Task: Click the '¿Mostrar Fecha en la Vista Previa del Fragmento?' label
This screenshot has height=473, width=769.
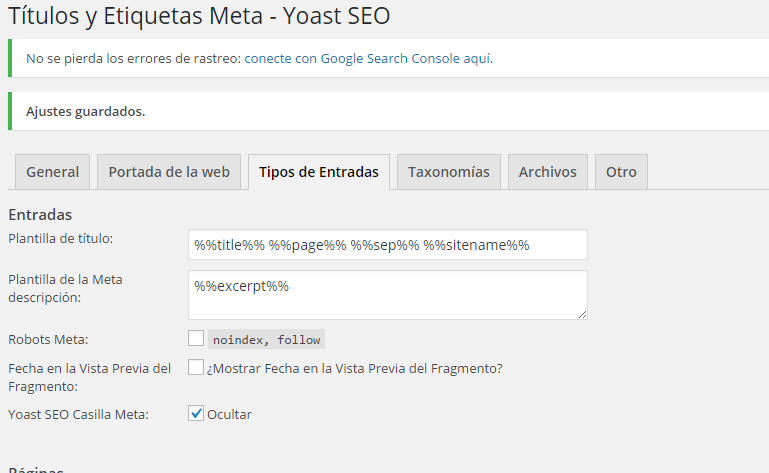Action: click(x=355, y=368)
